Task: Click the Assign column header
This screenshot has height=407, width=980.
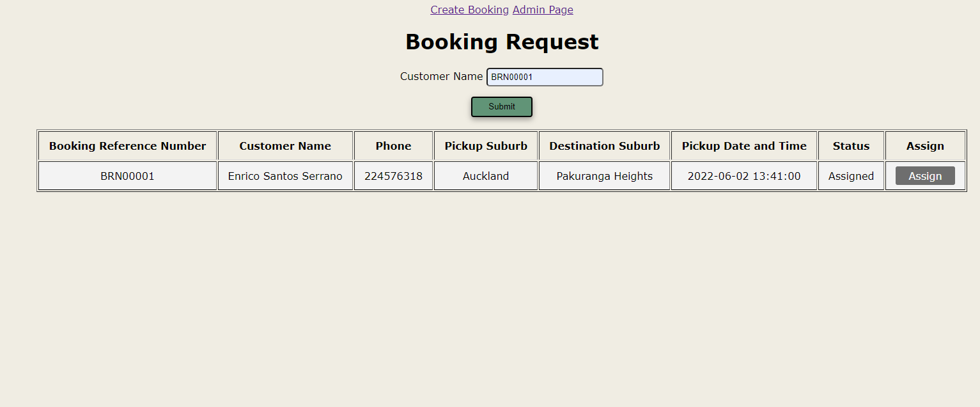Action: tap(925, 145)
